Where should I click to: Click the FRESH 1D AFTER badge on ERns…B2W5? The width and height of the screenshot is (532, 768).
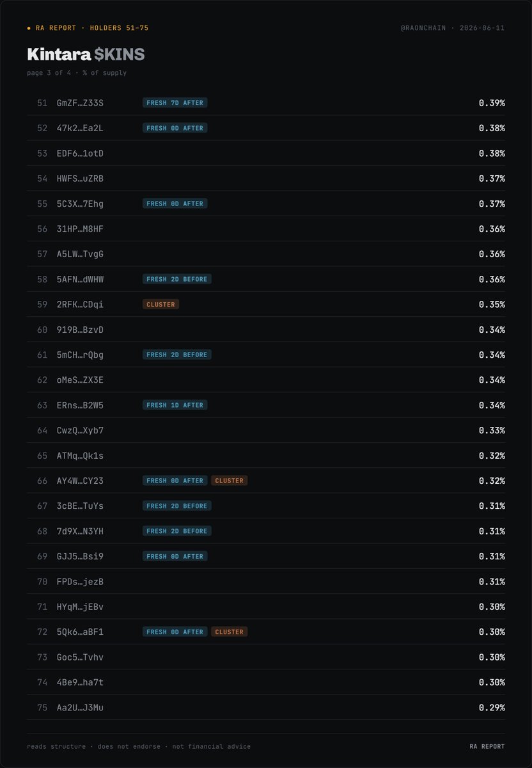click(x=175, y=405)
